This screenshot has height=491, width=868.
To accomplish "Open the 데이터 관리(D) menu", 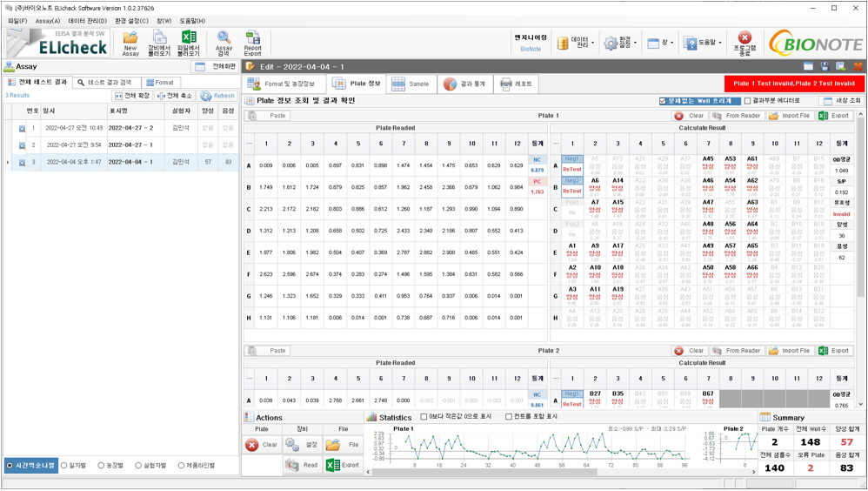I will point(87,21).
